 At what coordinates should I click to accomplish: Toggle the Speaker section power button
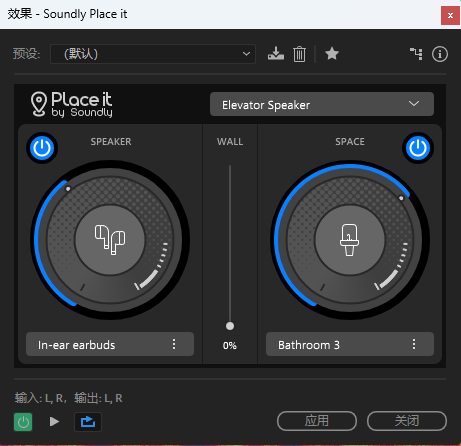click(x=42, y=148)
